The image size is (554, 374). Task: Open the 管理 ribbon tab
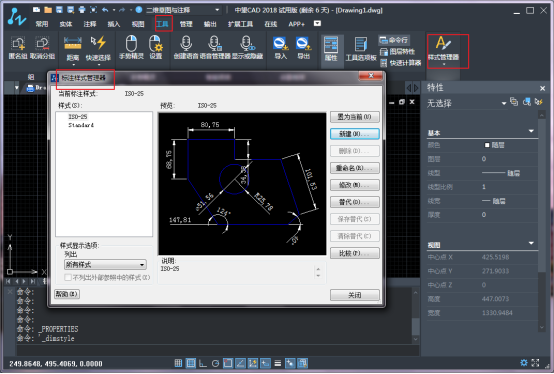(x=186, y=24)
